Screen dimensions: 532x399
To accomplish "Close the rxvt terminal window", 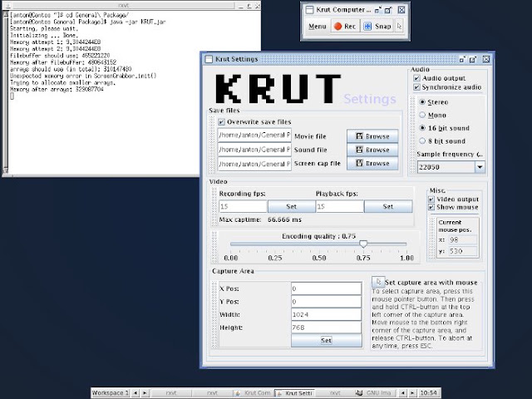I will 258,6.
